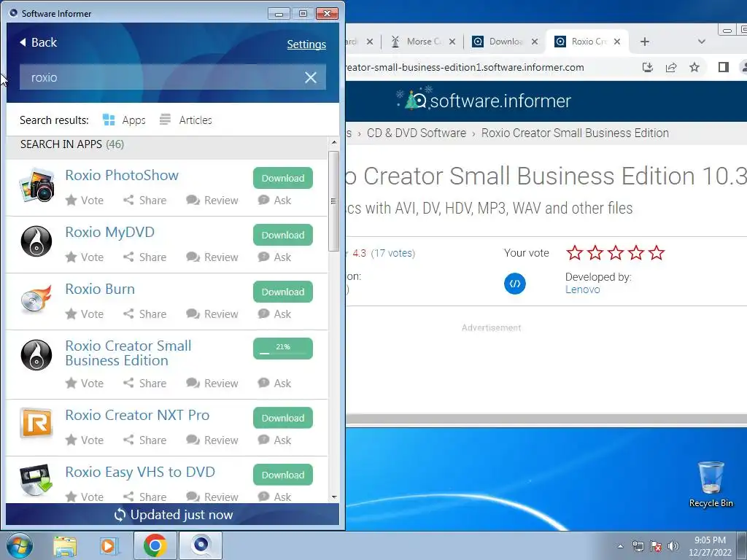Click the clock in the taskbar
This screenshot has width=747, height=560.
710,546
